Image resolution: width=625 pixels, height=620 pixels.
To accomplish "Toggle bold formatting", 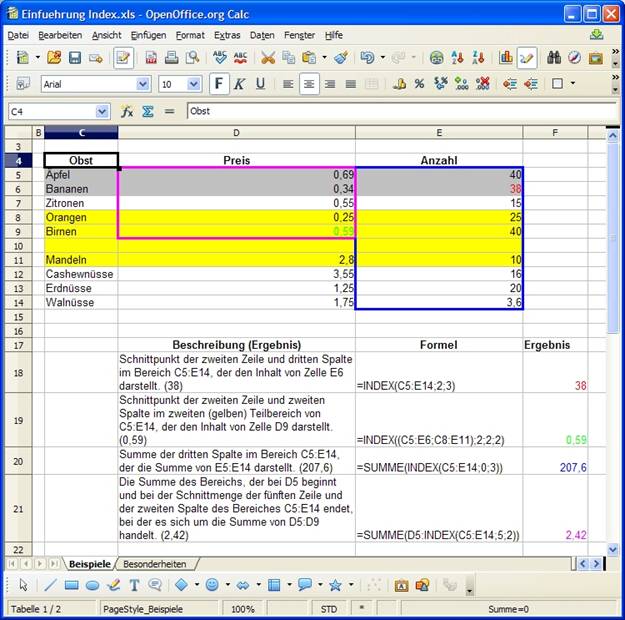I will [x=219, y=84].
